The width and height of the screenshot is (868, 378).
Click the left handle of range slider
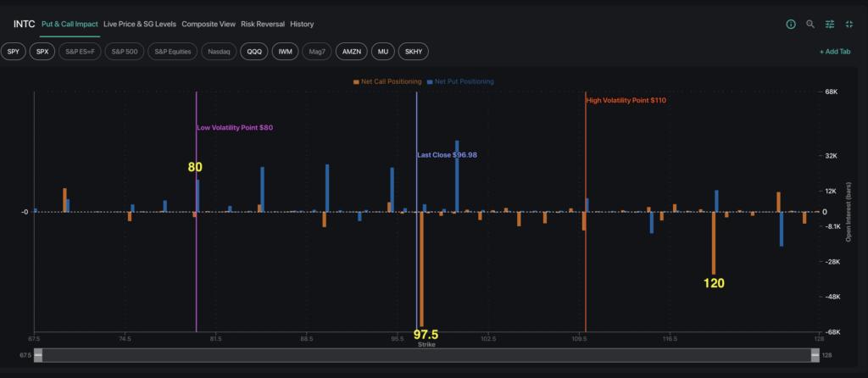[x=37, y=355]
